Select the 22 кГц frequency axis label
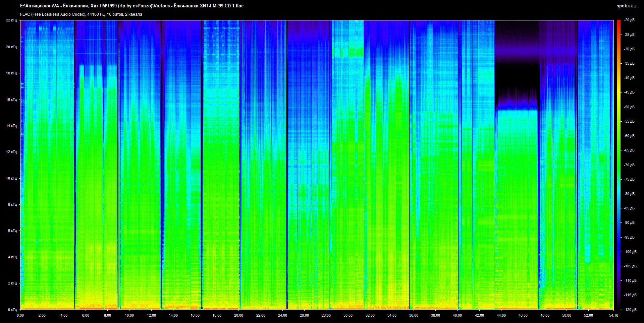Image resolution: width=644 pixels, height=323 pixels. 11,20
